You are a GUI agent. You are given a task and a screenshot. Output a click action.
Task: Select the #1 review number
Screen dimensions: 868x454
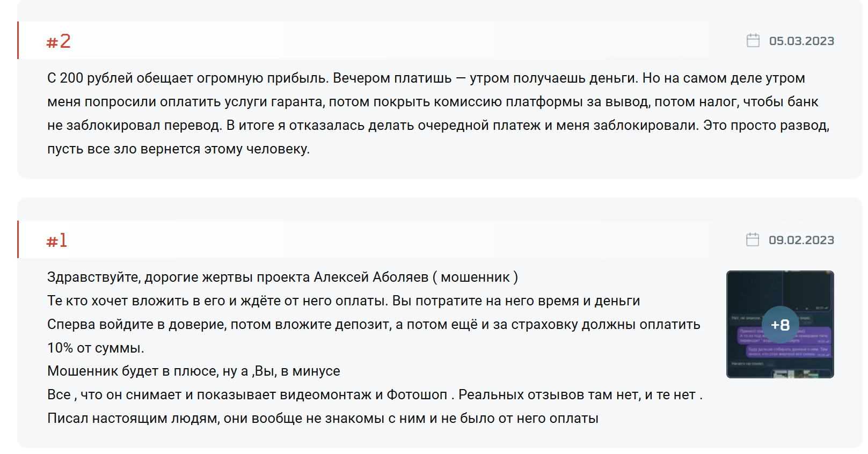[57, 240]
